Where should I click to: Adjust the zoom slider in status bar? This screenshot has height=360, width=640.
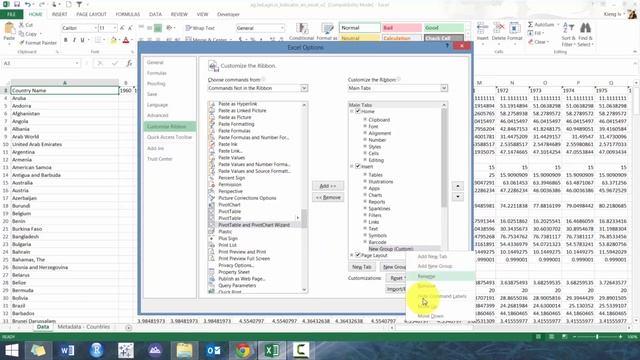(597, 337)
